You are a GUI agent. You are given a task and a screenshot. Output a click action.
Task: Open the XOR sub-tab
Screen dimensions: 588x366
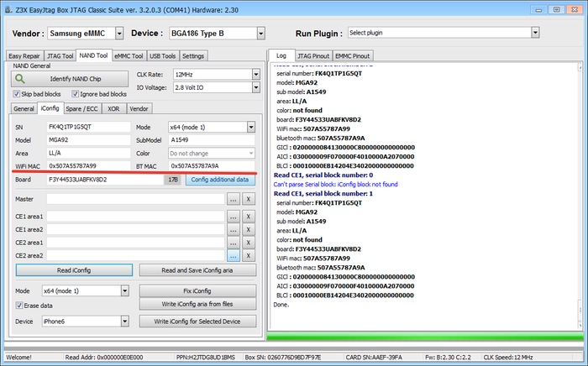point(113,108)
